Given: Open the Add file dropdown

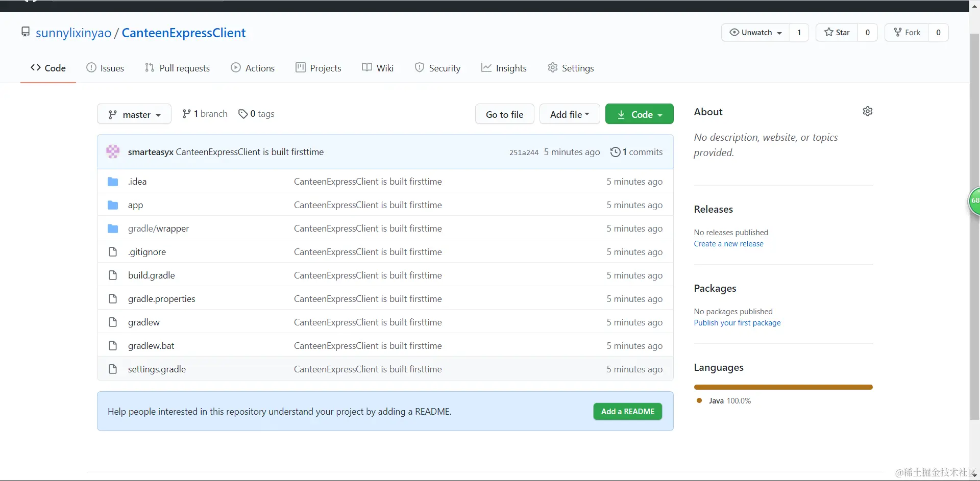Looking at the screenshot, I should 569,114.
